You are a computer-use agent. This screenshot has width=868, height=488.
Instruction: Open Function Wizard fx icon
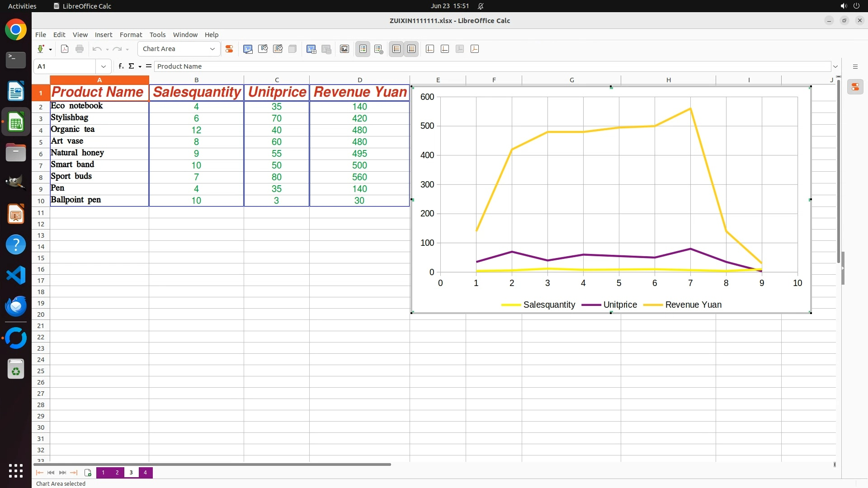121,66
